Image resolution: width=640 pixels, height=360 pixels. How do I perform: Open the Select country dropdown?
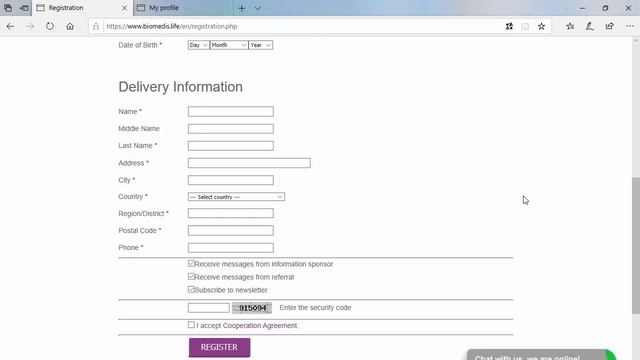pyautogui.click(x=236, y=197)
